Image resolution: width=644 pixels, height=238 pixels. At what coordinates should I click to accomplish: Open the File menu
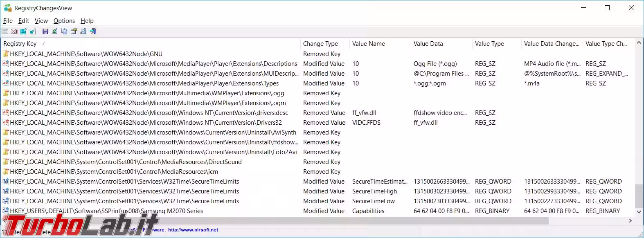[8, 21]
